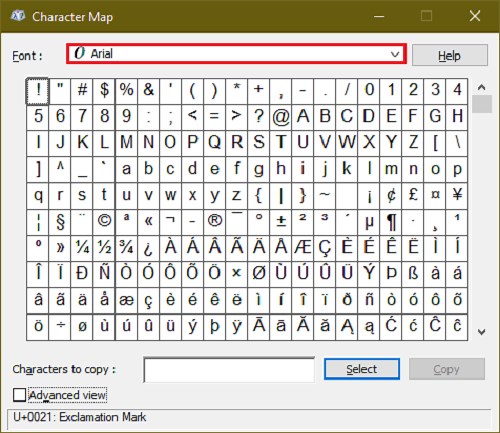Image resolution: width=500 pixels, height=433 pixels.
Task: Select the one half ½ fraction
Action: click(104, 248)
